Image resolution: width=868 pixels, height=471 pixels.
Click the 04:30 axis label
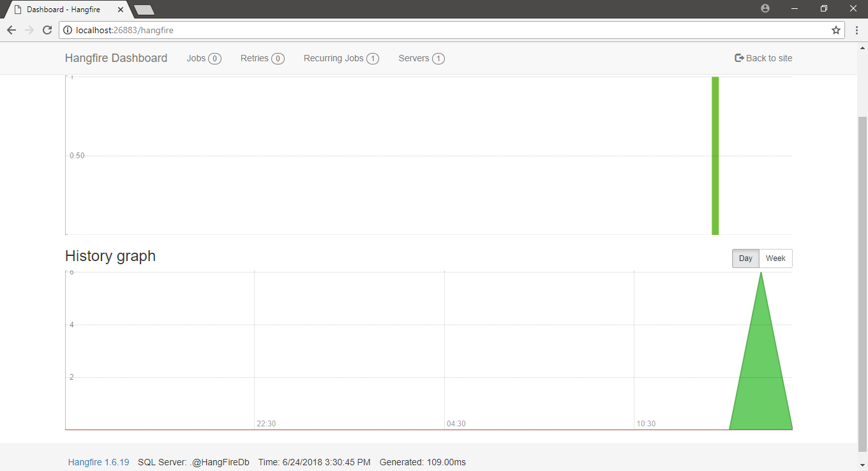456,424
